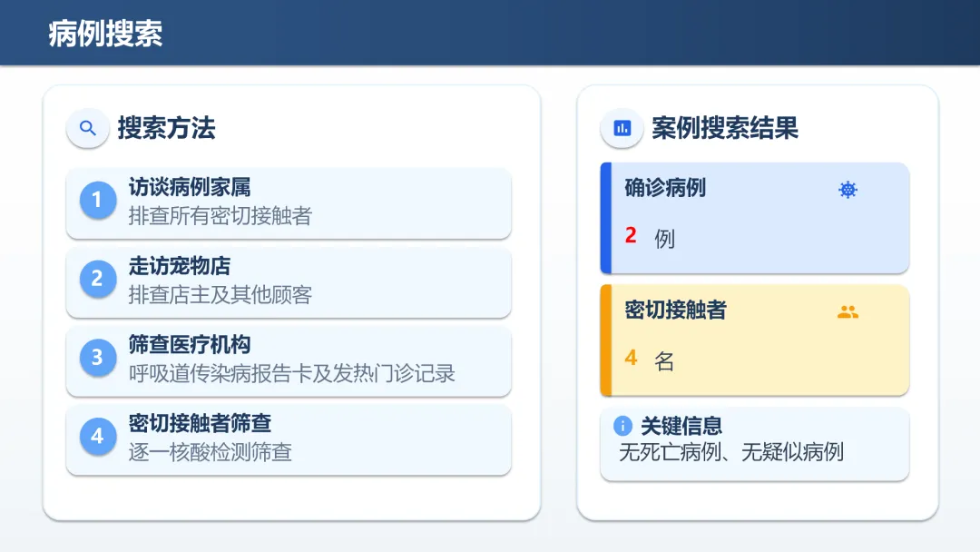Click the number 1 circle badge
Viewport: 980px width, 552px height.
coord(97,200)
